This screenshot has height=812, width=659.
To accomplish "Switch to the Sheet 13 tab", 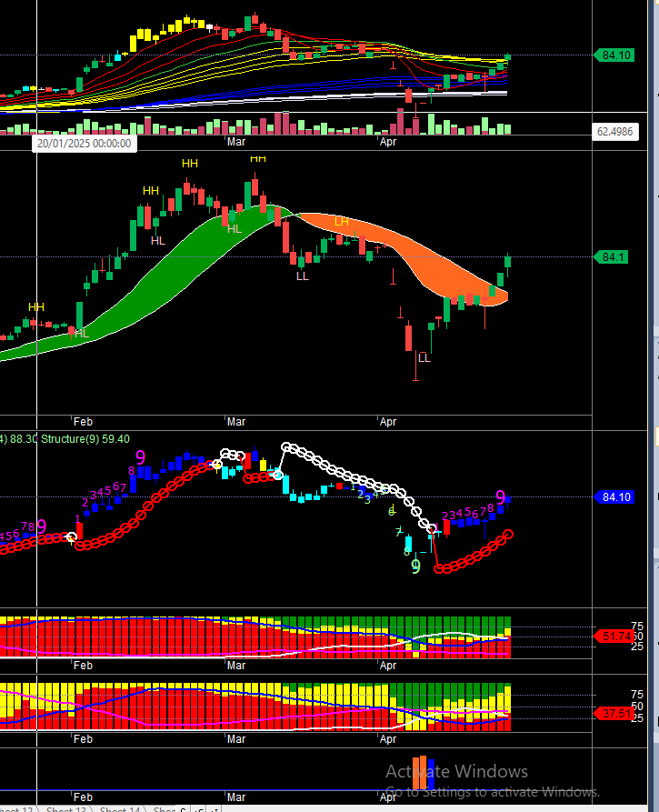I will click(x=65, y=809).
